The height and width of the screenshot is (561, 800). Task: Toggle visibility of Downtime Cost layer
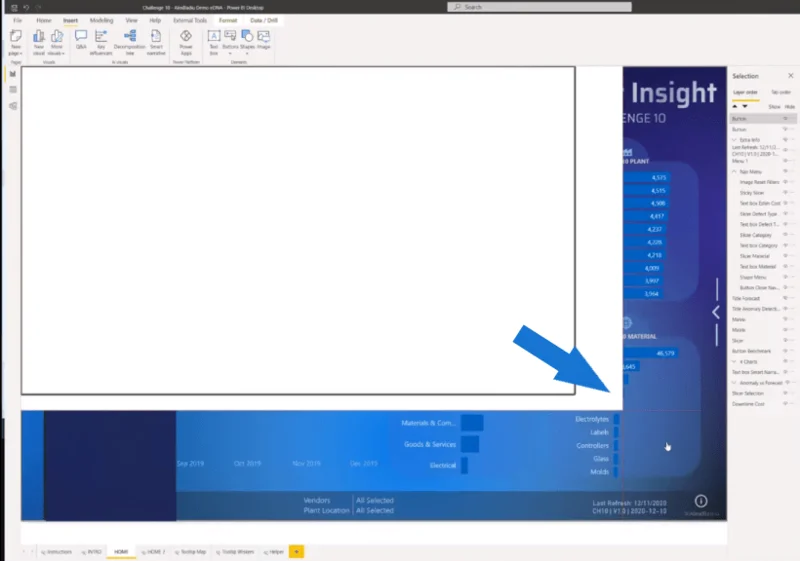click(x=786, y=404)
